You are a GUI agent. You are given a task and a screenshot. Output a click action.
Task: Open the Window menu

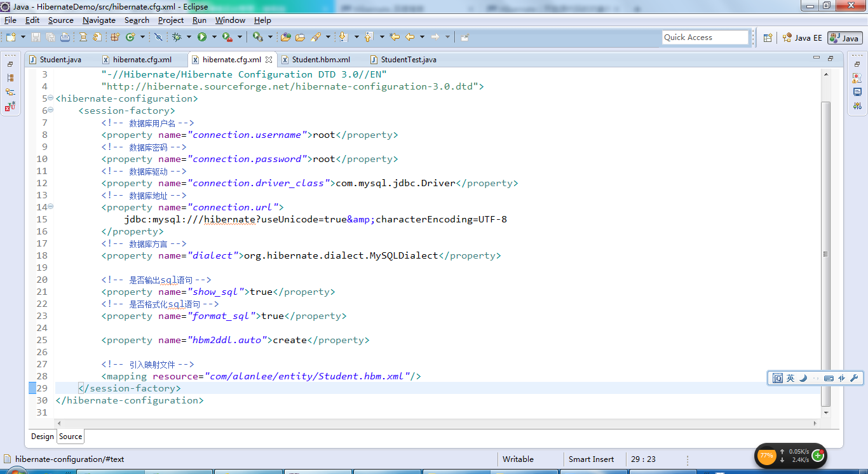[x=230, y=20]
